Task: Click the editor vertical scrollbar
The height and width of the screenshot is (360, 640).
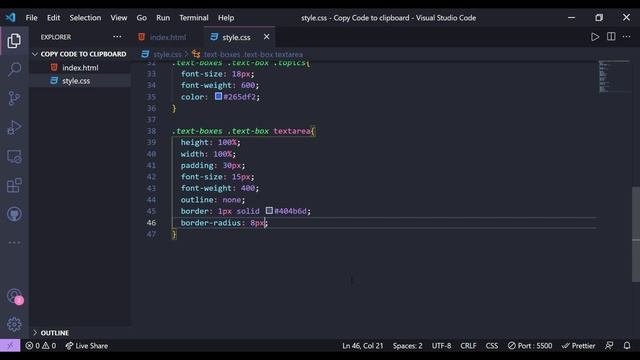Action: [x=636, y=234]
